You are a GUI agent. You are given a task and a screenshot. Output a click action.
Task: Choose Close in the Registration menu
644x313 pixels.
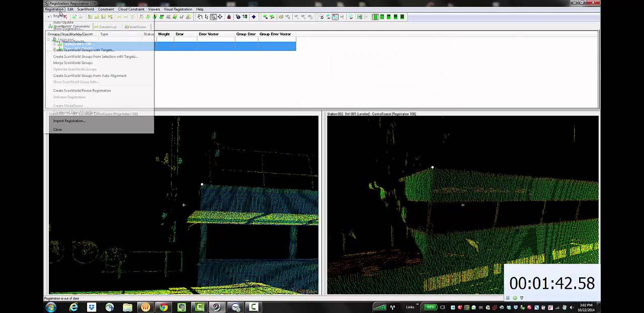57,129
